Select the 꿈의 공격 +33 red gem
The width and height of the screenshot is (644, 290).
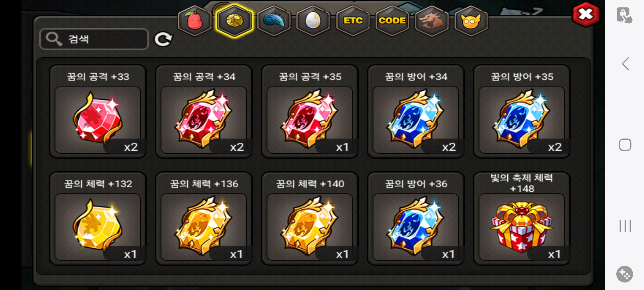pos(98,111)
